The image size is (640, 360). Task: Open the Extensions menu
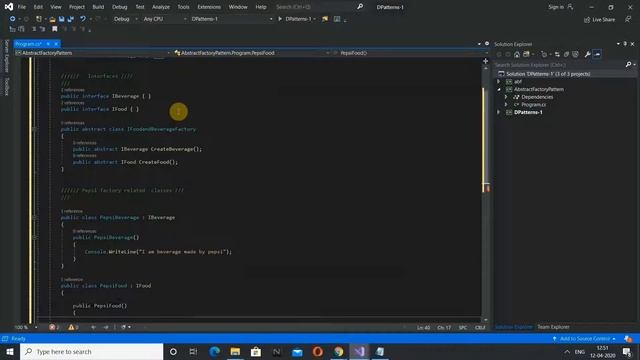click(209, 7)
